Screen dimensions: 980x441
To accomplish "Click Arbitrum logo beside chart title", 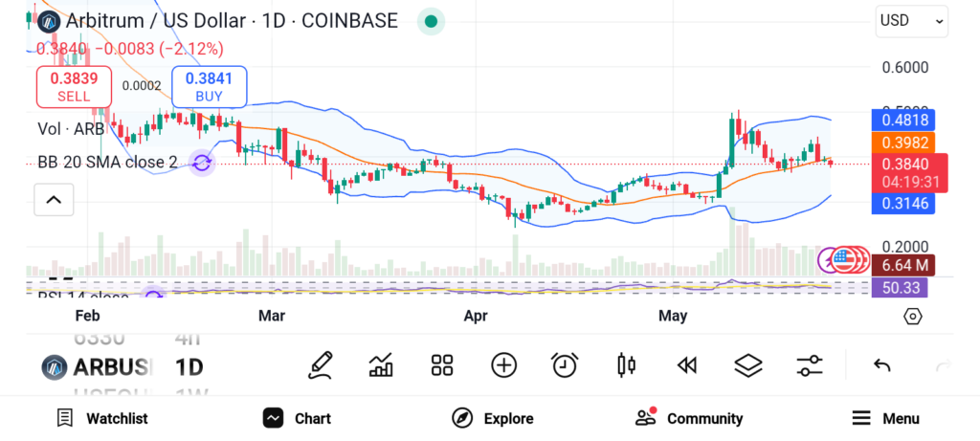I will [49, 22].
